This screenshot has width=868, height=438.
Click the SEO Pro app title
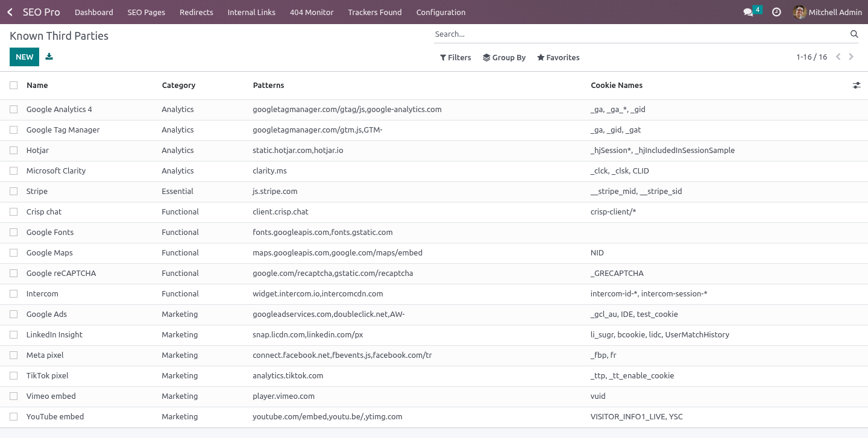[x=42, y=12]
